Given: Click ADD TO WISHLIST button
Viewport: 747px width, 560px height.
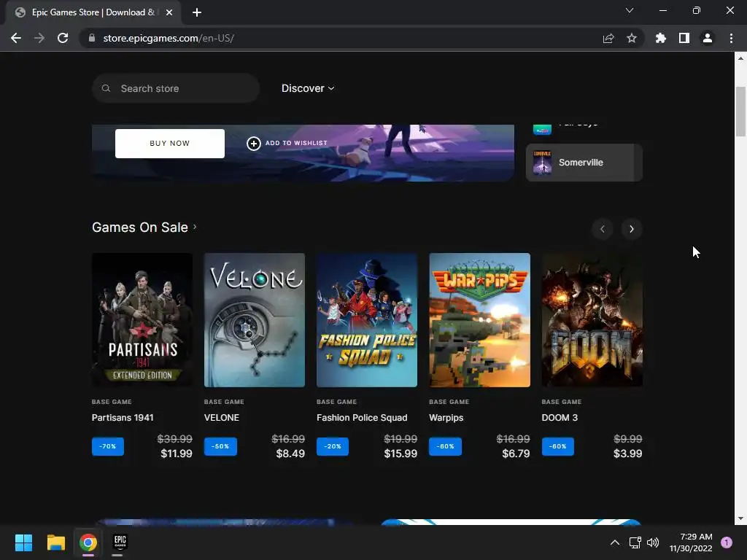Looking at the screenshot, I should click(x=287, y=144).
